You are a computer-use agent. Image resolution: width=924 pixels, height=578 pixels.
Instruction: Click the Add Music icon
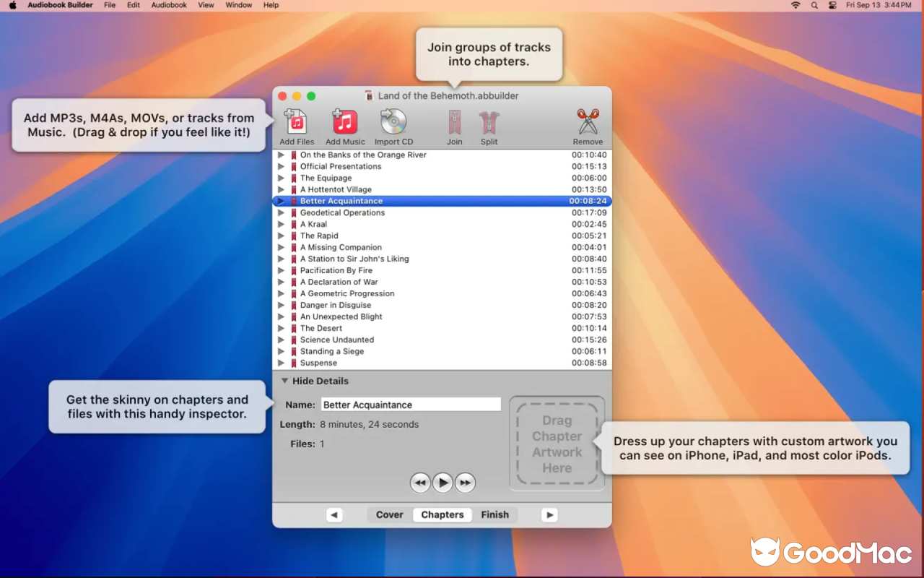pyautogui.click(x=345, y=123)
